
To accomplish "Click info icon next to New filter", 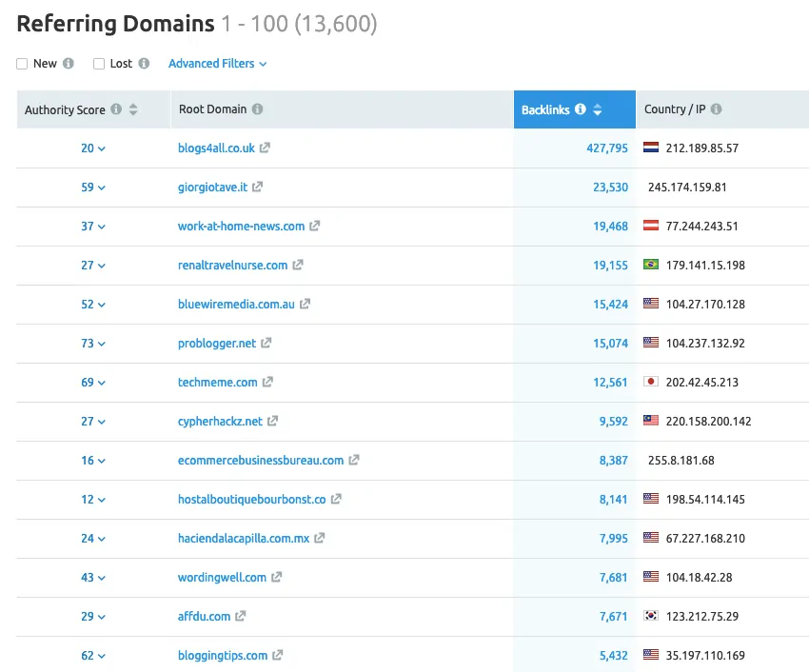I will tap(69, 63).
